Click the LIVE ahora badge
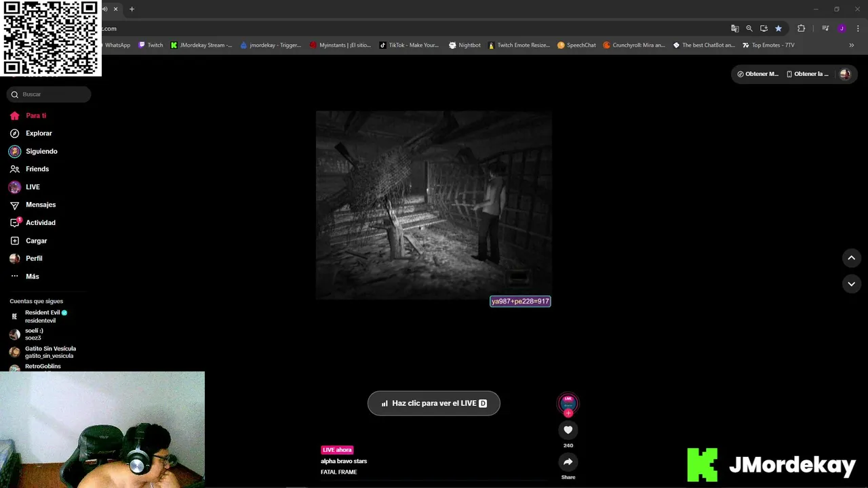The image size is (868, 488). (337, 450)
